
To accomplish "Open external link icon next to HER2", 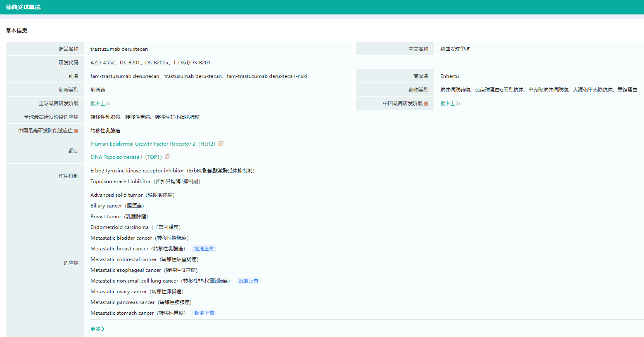I will point(221,144).
